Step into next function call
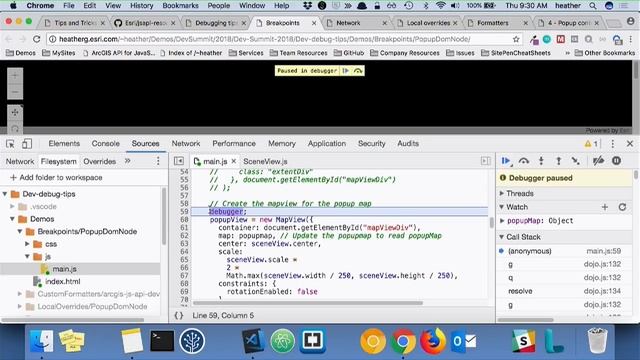Screen dimensions: 640x360 541,161
